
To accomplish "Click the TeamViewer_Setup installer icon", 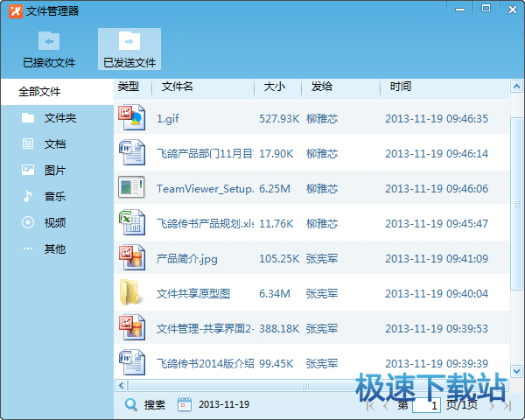I will point(131,187).
